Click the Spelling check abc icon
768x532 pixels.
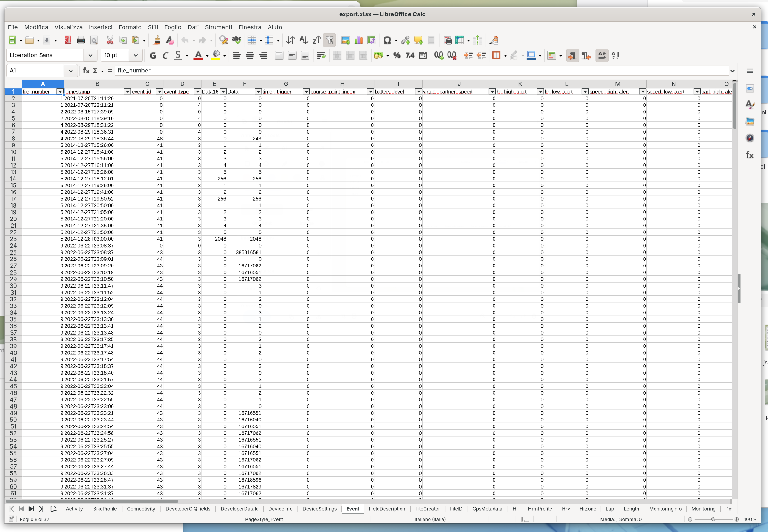(236, 40)
